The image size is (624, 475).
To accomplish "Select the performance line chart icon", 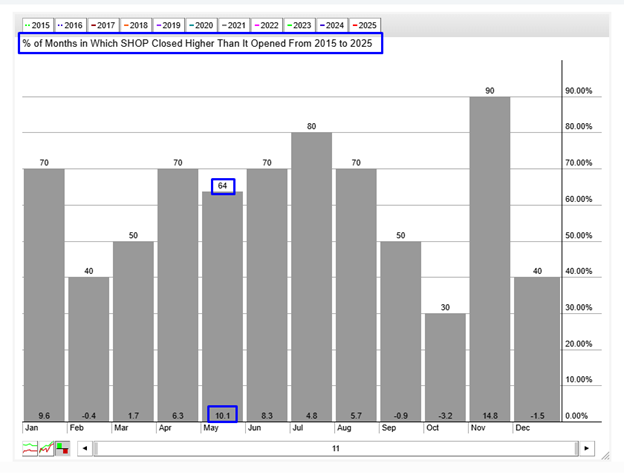I will (46, 448).
